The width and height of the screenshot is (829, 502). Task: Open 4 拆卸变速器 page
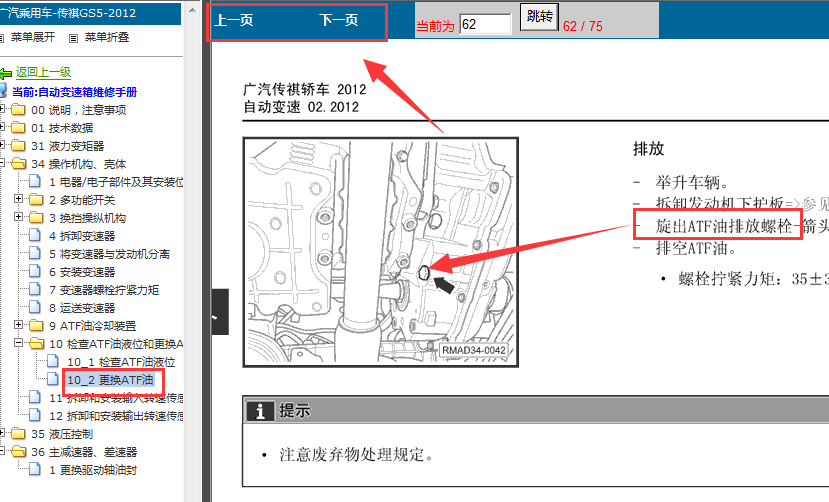tap(82, 236)
